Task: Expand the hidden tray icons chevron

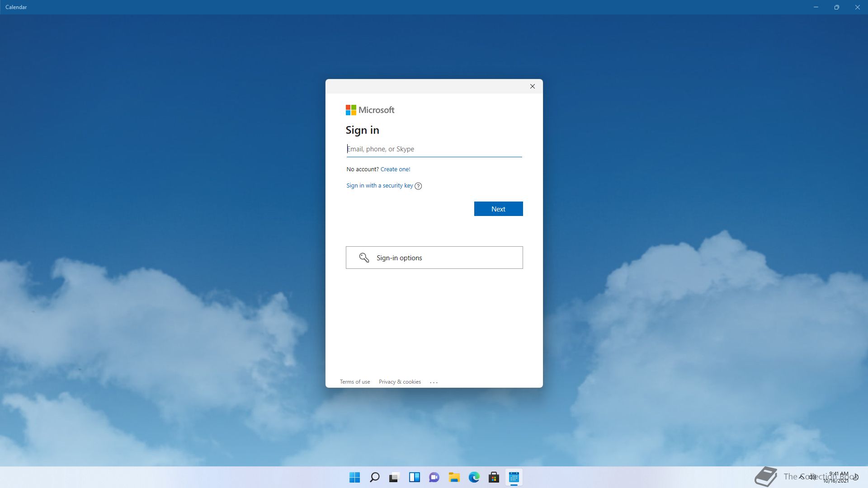Action: (x=802, y=477)
